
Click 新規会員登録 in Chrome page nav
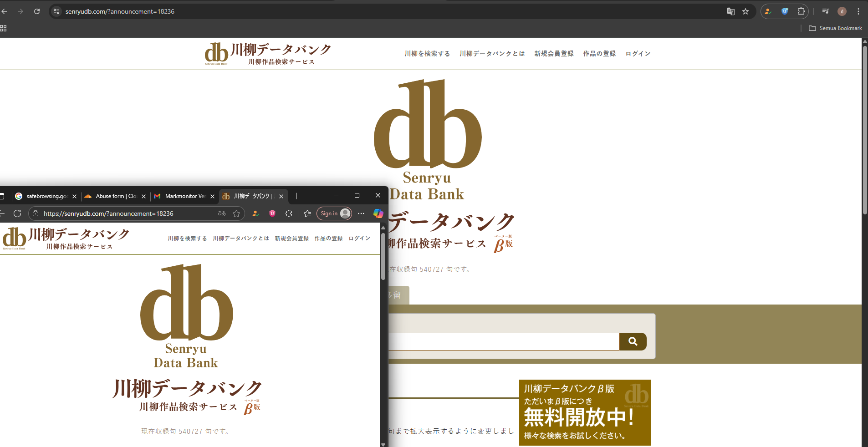[554, 54]
